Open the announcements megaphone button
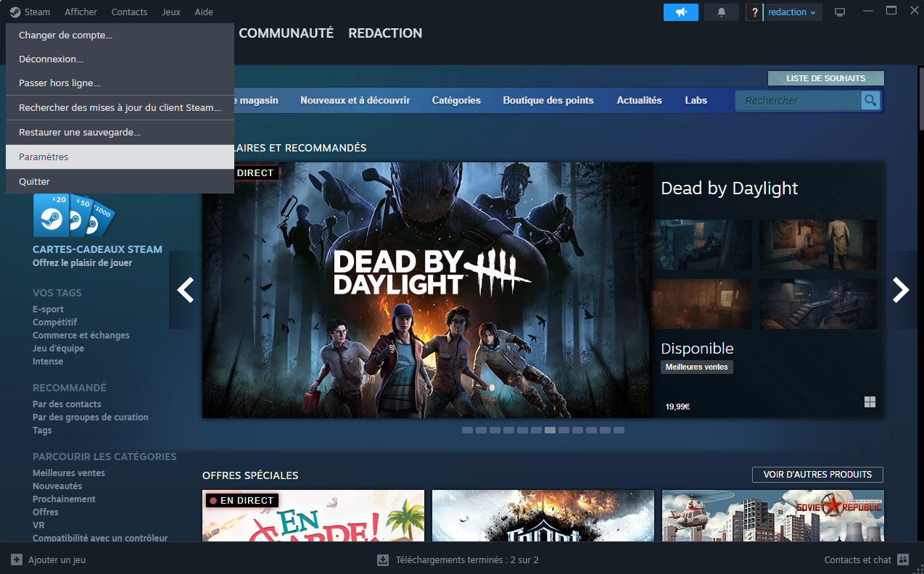This screenshot has height=574, width=924. pos(681,12)
